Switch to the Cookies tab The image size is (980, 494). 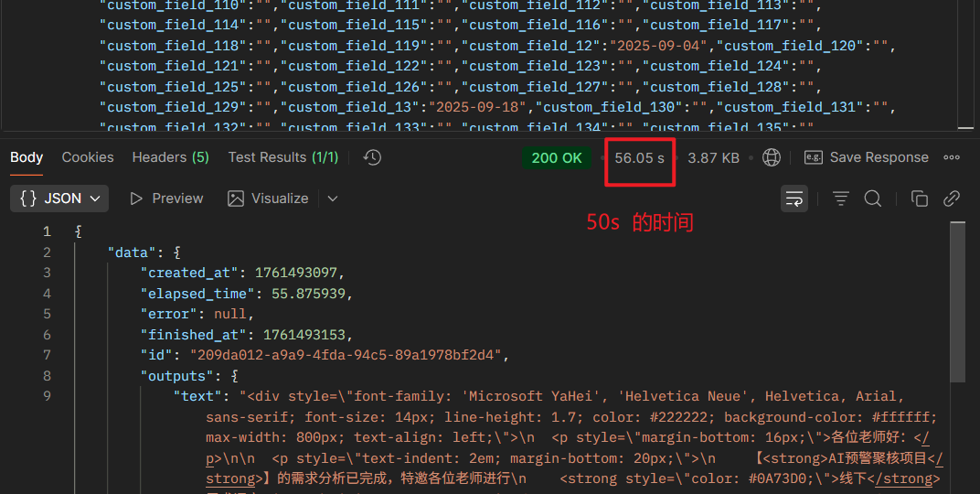[88, 157]
